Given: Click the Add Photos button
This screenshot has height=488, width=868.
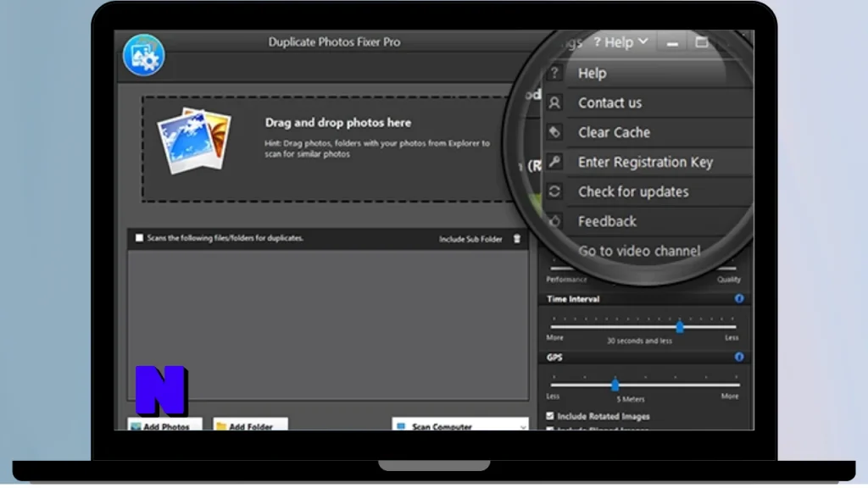Looking at the screenshot, I should 165,425.
